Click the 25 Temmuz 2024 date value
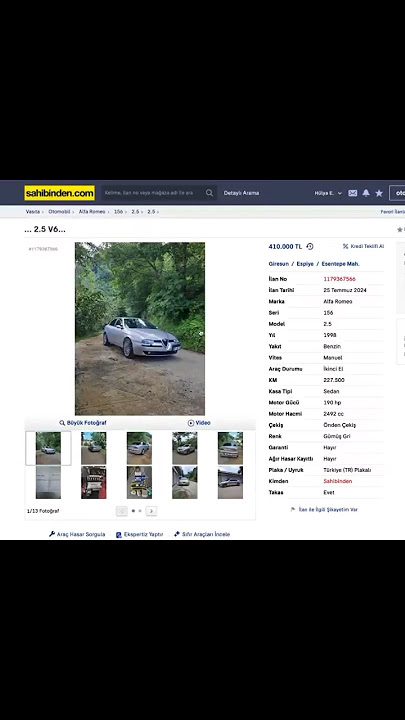This screenshot has width=405, height=720. coord(345,290)
